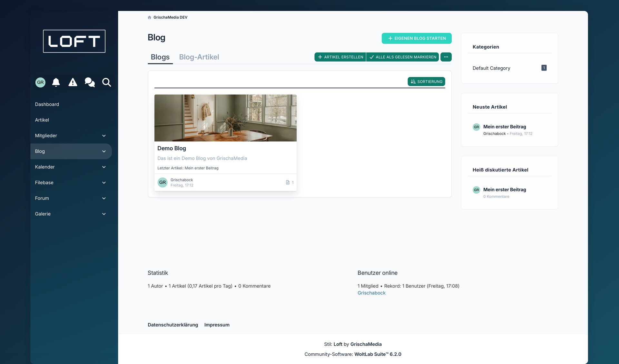Expand the Mitglieder submenu chevron

tap(104, 136)
